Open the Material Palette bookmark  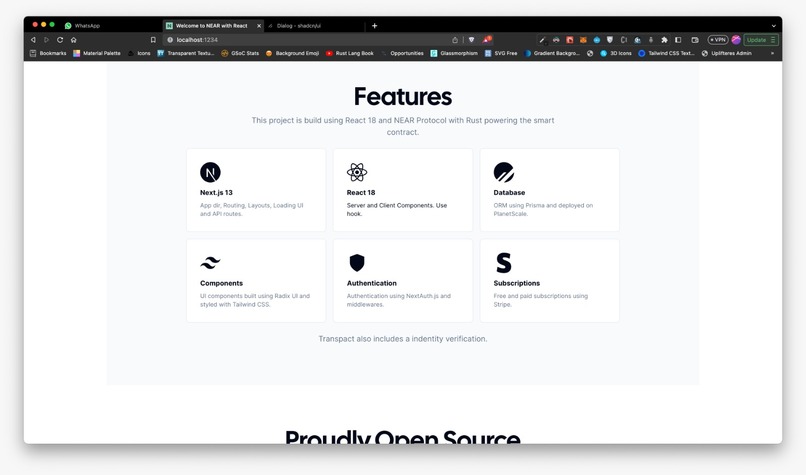tap(97, 53)
